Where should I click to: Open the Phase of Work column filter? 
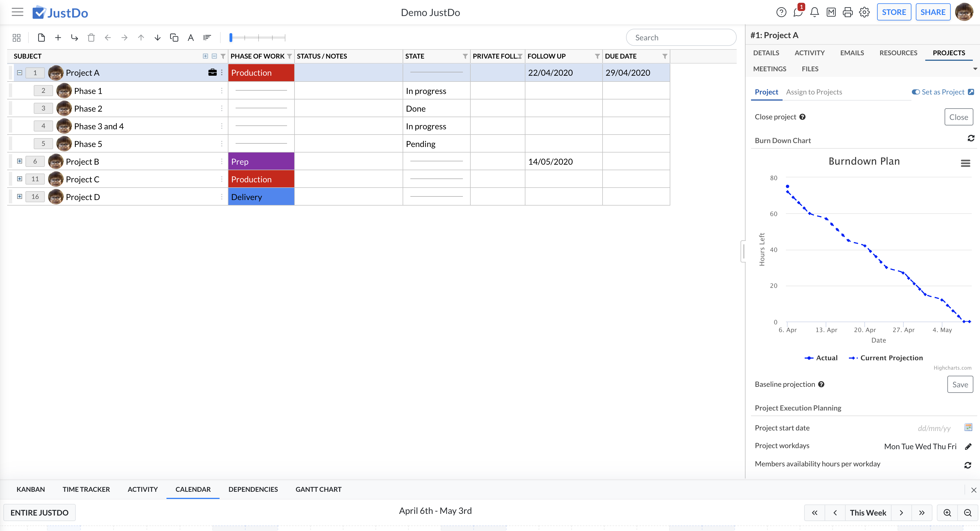[290, 56]
